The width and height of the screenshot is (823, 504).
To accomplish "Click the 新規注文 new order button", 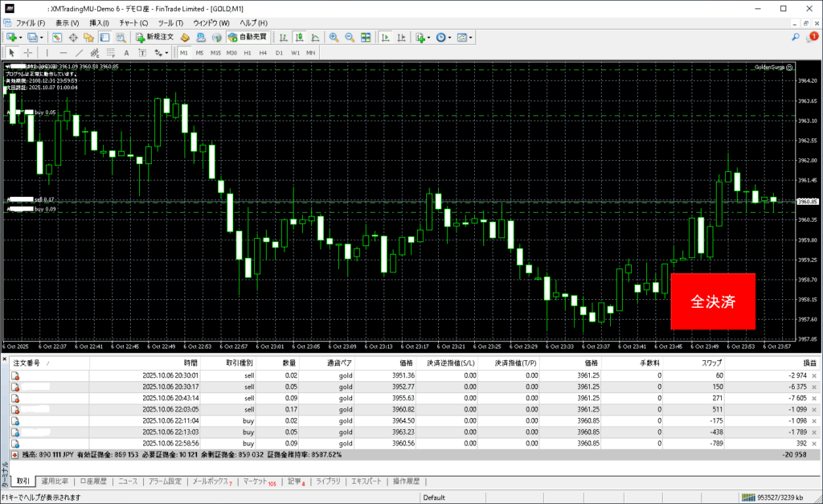I will pos(154,38).
